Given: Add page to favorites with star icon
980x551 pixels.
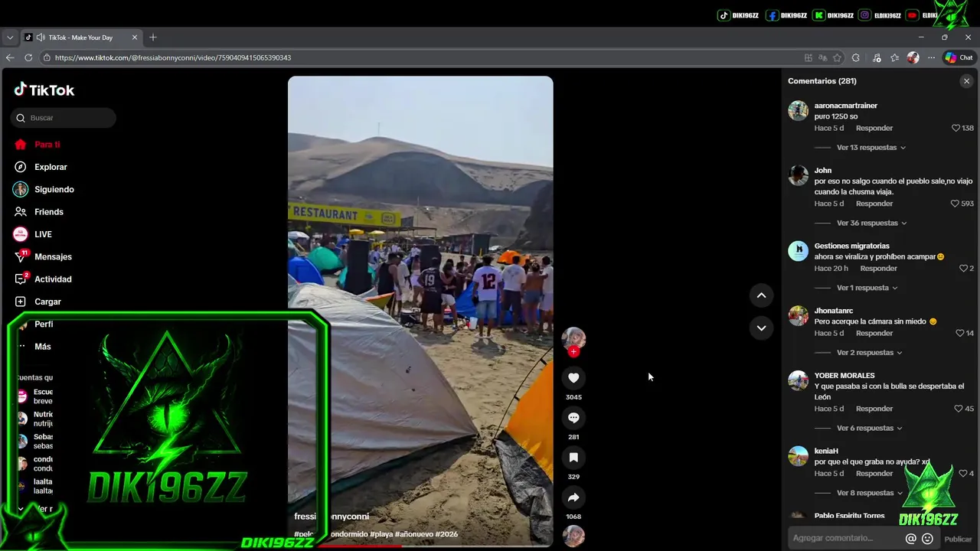Looking at the screenshot, I should pyautogui.click(x=837, y=57).
